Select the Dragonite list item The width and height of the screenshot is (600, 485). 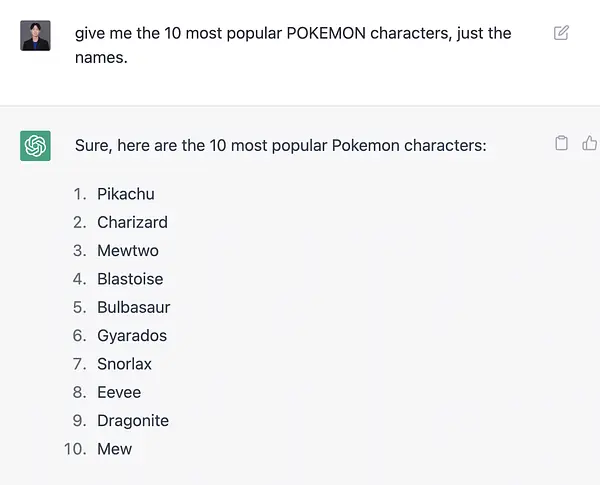[133, 421]
